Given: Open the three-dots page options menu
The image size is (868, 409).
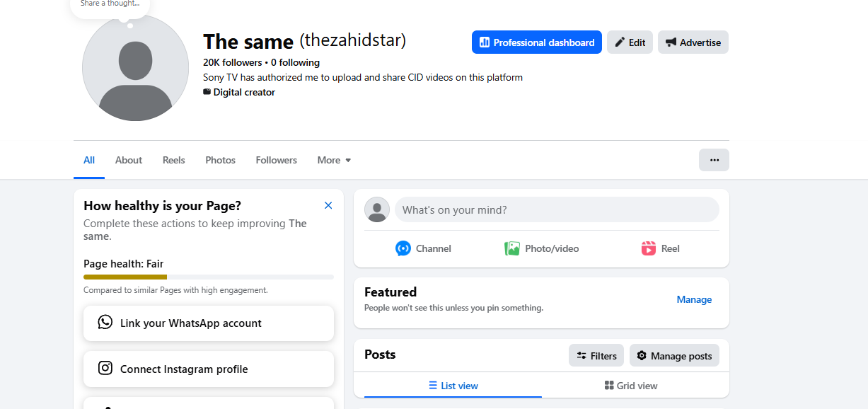Looking at the screenshot, I should pos(714,160).
